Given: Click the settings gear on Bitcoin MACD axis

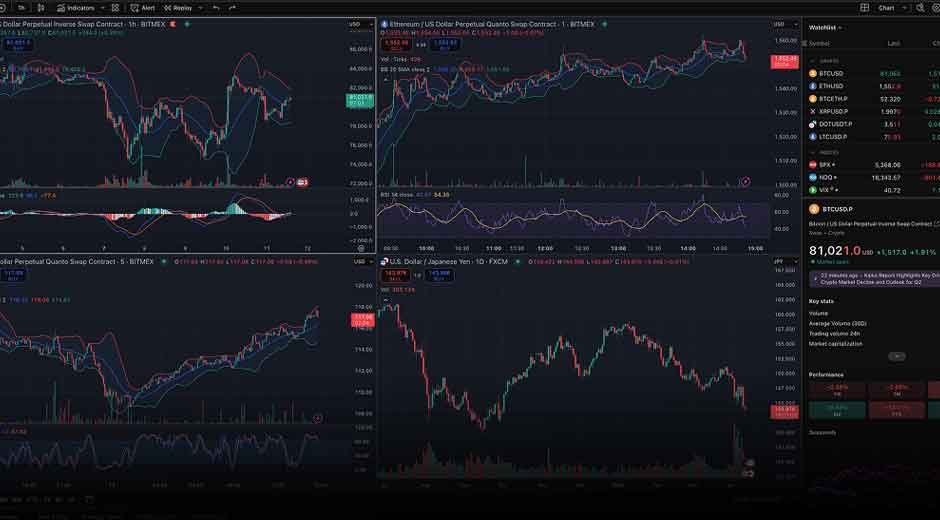Looking at the screenshot, I should [361, 248].
